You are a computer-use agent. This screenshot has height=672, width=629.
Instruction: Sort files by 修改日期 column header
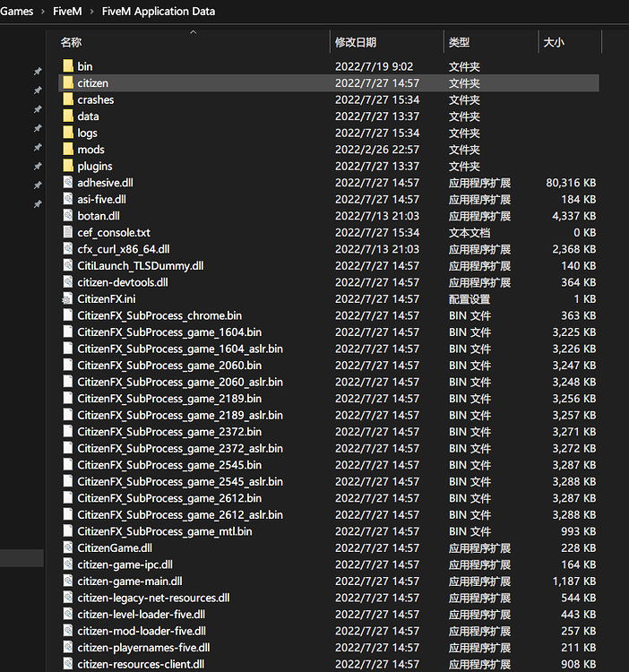pos(356,42)
